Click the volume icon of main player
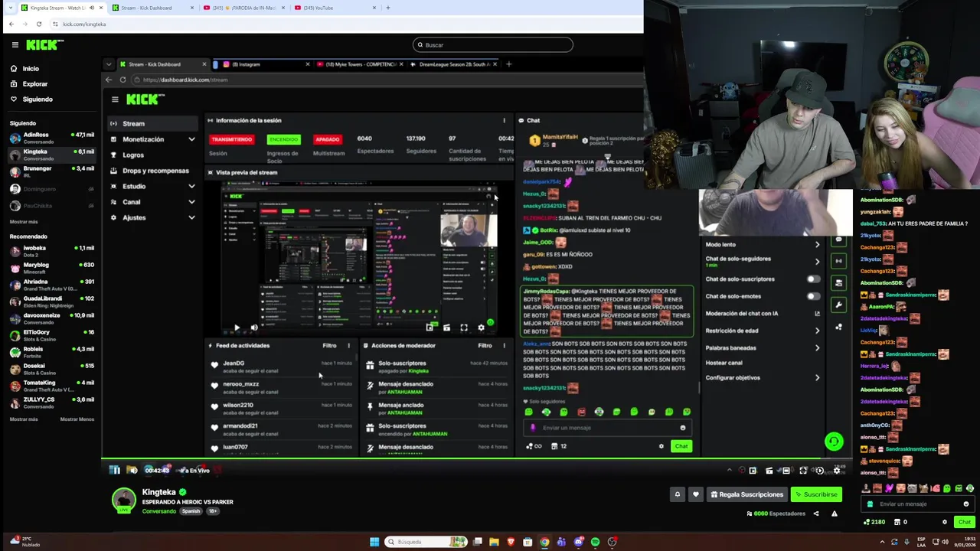 point(132,470)
